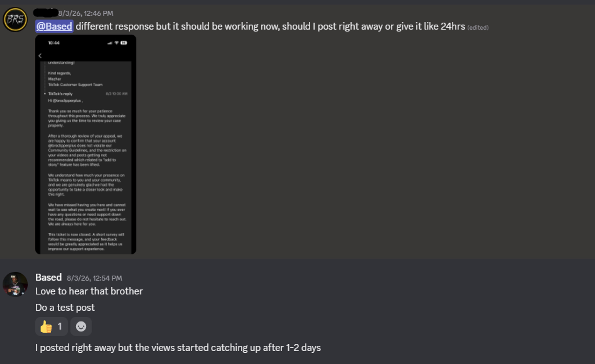Viewport: 595px width, 364px height.
Task: Click the @Based mention link
Action: point(54,26)
